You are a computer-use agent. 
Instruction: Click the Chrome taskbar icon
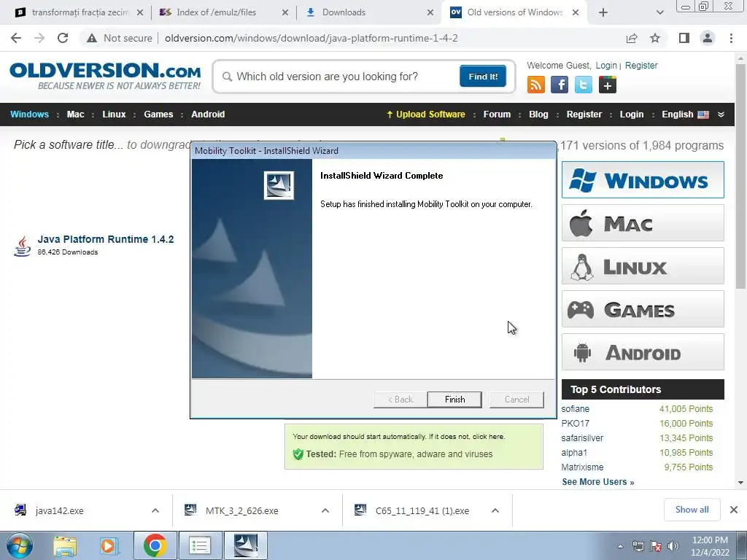click(155, 545)
